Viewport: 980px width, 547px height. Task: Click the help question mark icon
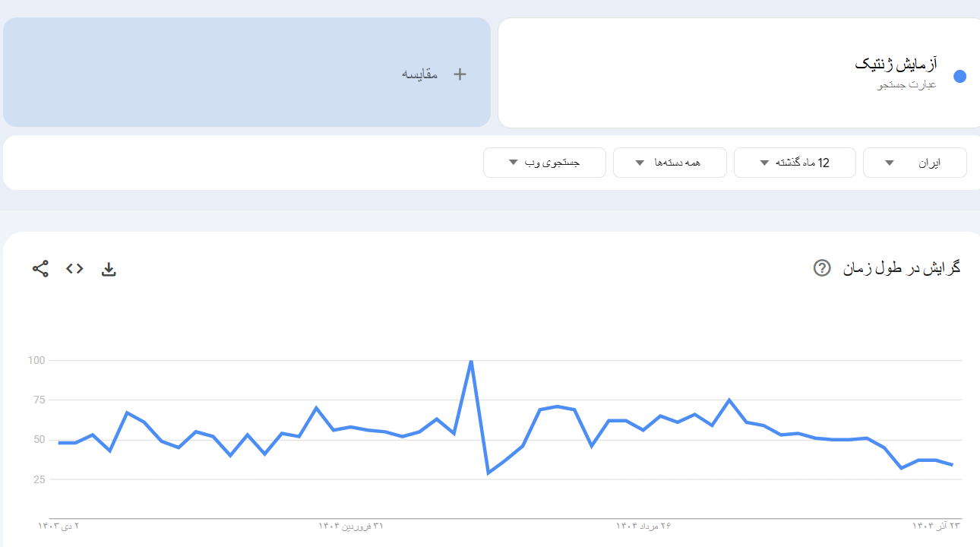(822, 268)
